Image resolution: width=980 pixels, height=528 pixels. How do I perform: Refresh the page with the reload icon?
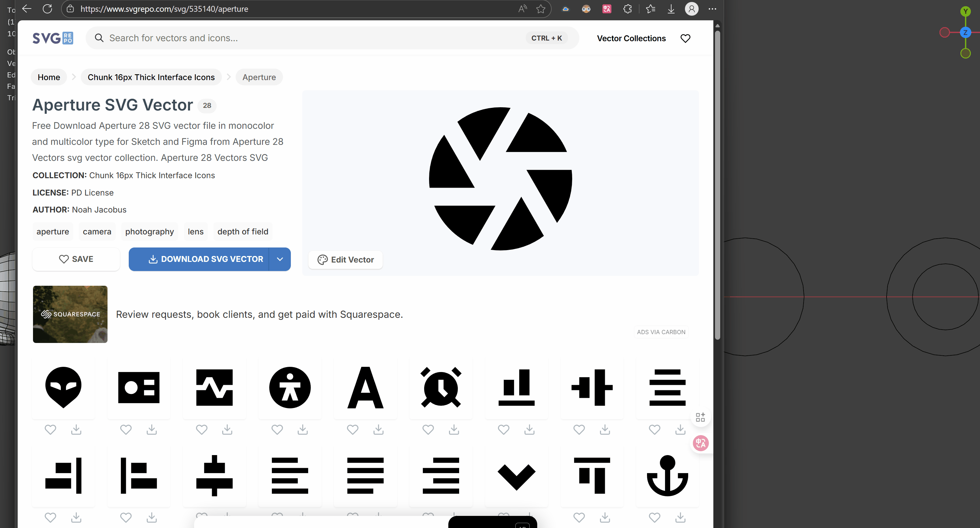point(48,9)
